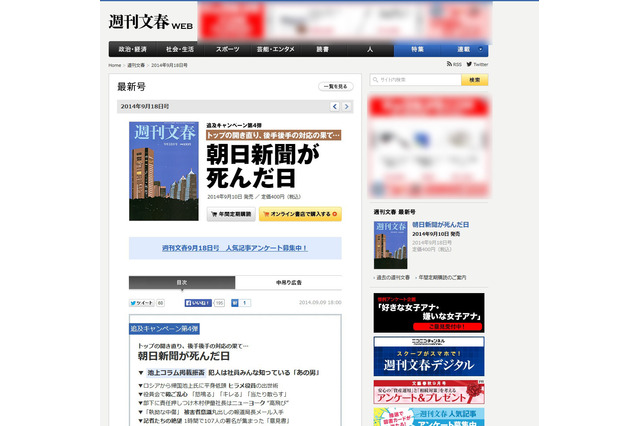Open 特集 navigation item
640x426 pixels.
click(417, 49)
